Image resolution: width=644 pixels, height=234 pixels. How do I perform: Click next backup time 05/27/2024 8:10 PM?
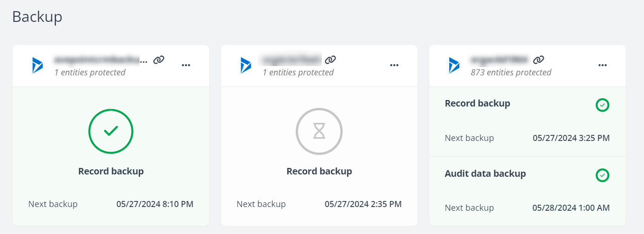pyautogui.click(x=155, y=204)
